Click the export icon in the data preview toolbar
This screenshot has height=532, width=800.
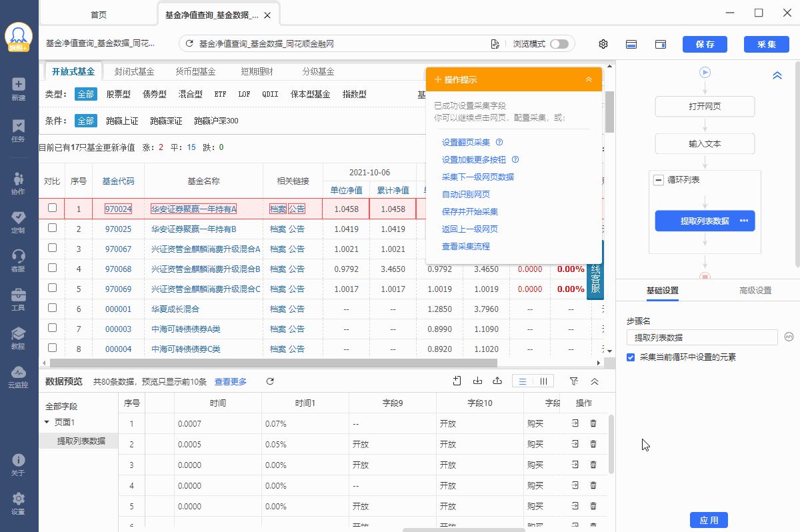click(497, 381)
